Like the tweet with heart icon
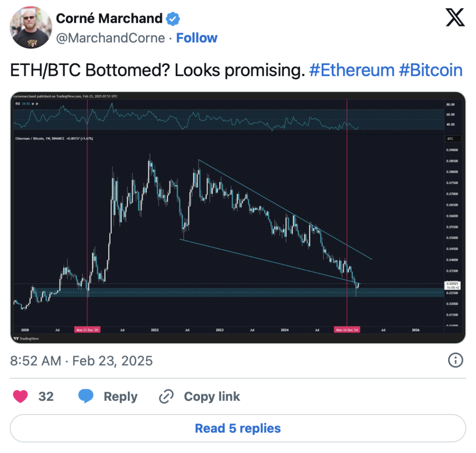The image size is (476, 453). click(20, 396)
